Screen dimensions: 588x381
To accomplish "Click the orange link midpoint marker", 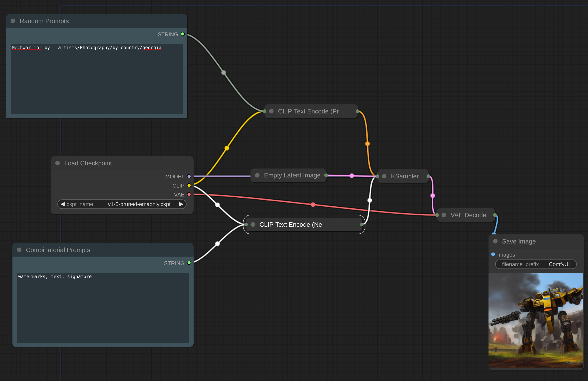I will [x=367, y=144].
